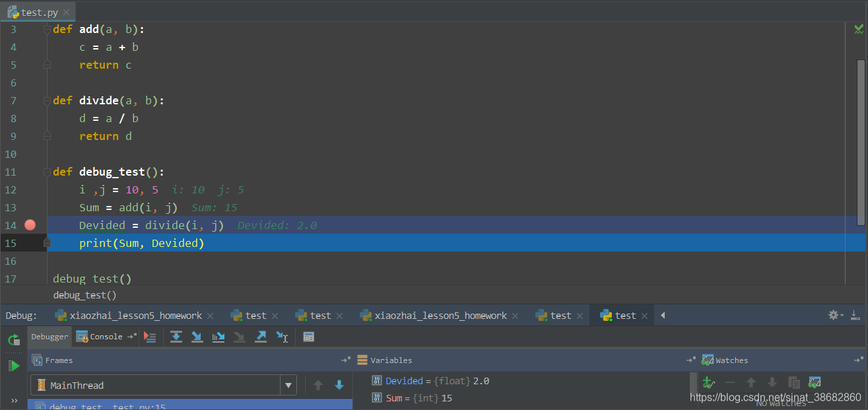Click fold end marker on line 15
868x410 pixels.
tap(46, 243)
